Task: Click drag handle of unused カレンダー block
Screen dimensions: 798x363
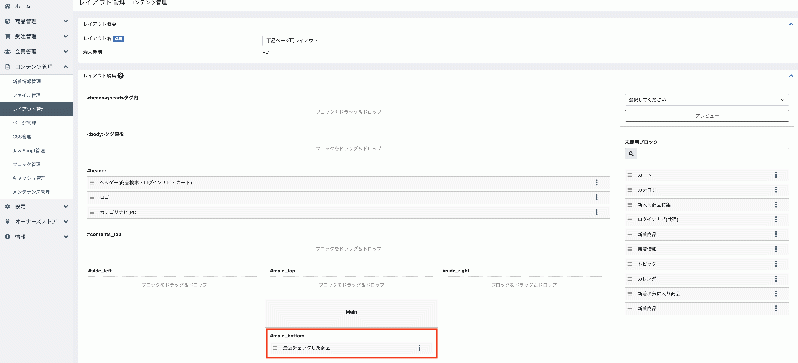Action: pos(630,279)
